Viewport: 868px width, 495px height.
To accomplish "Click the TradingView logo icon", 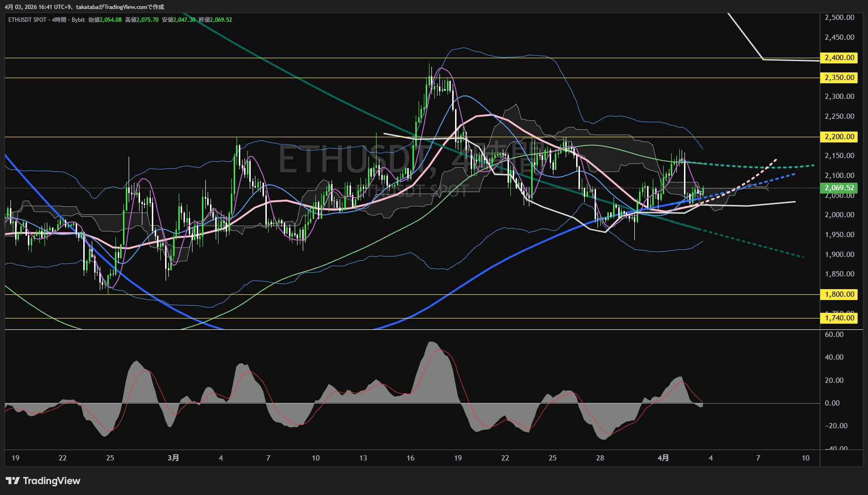I will (x=13, y=481).
